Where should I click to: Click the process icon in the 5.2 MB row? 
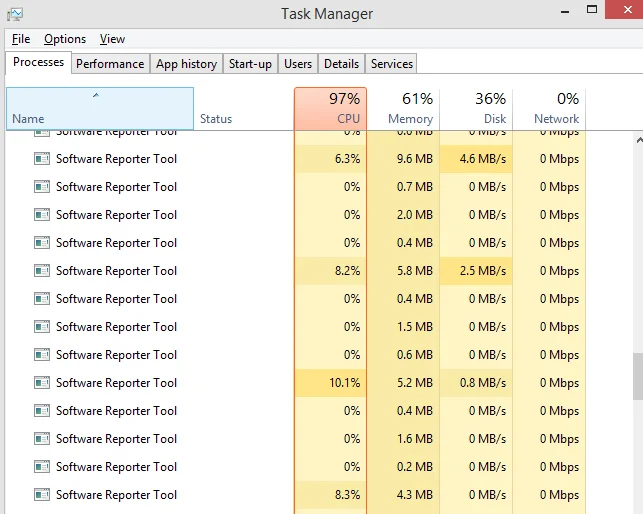click(42, 383)
